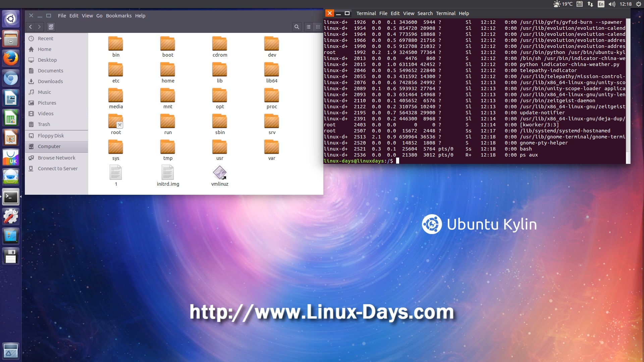Screen dimensions: 644x362
Task: Click the Terminal window vertical scrollbar
Action: pyautogui.click(x=628, y=91)
